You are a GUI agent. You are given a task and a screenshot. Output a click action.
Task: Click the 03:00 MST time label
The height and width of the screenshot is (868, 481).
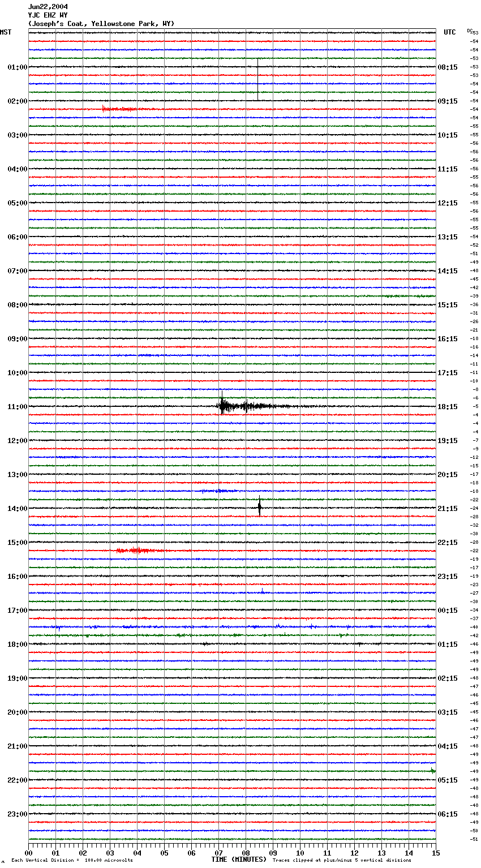coord(18,135)
